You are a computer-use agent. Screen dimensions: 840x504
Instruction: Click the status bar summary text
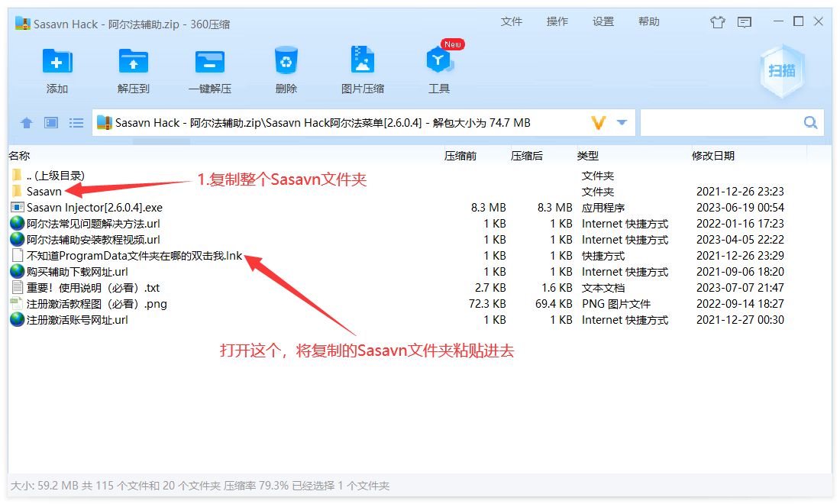[200, 486]
